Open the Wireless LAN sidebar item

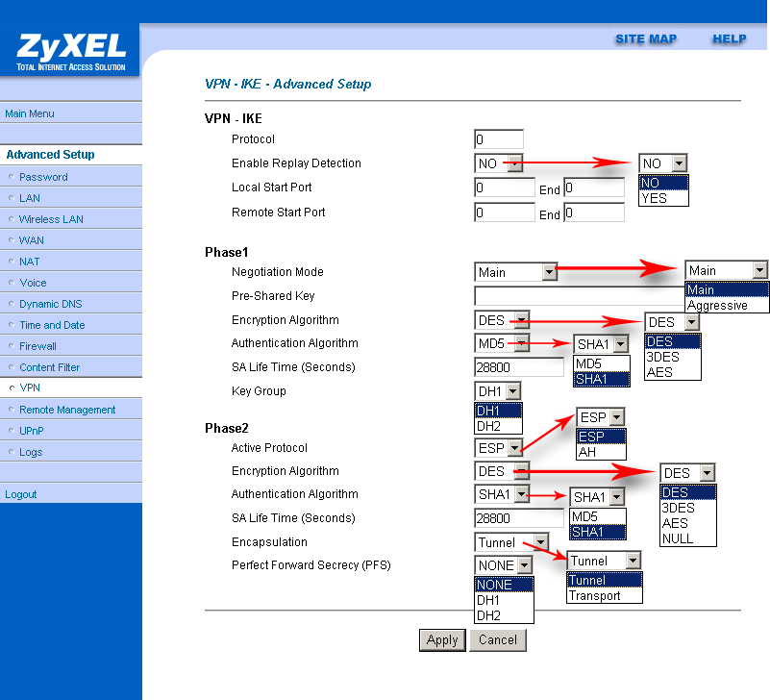[x=51, y=219]
